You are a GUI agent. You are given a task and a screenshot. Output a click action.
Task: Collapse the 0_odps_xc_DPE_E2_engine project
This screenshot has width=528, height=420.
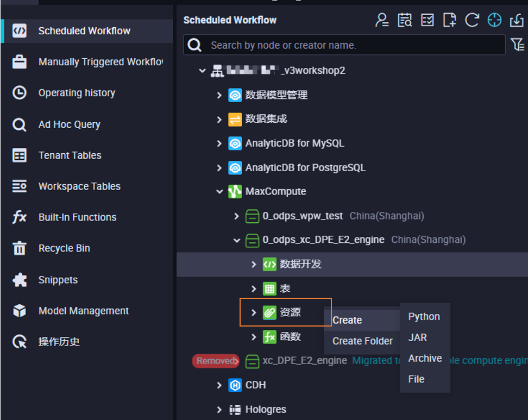click(x=237, y=240)
